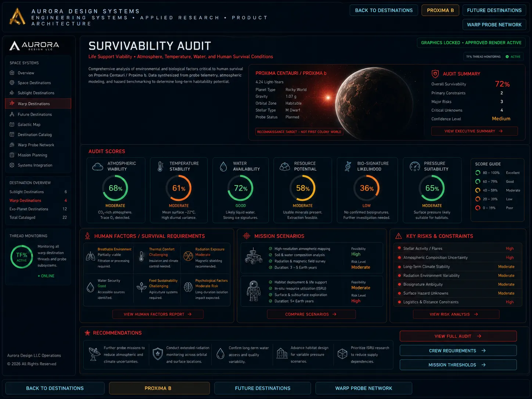This screenshot has width=532, height=399.
Task: Click the Warp Probe Network sidebar icon
Action: point(12,145)
